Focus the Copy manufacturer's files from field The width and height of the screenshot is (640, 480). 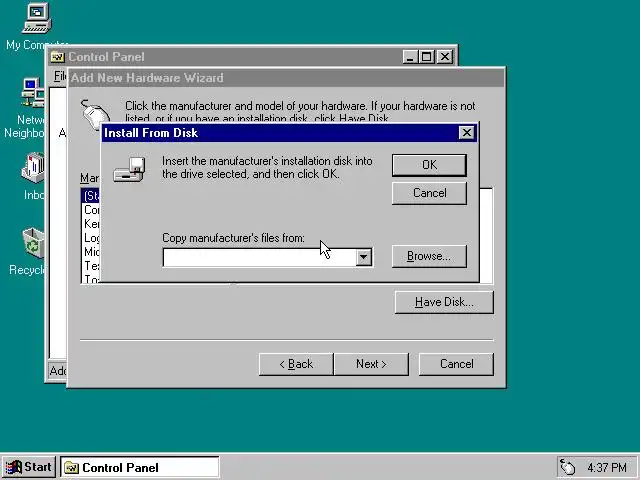(259, 258)
